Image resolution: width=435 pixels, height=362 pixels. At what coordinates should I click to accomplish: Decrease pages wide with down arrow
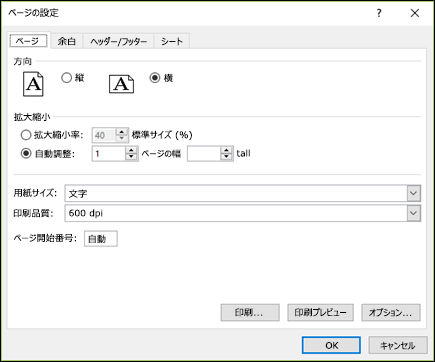[x=131, y=157]
